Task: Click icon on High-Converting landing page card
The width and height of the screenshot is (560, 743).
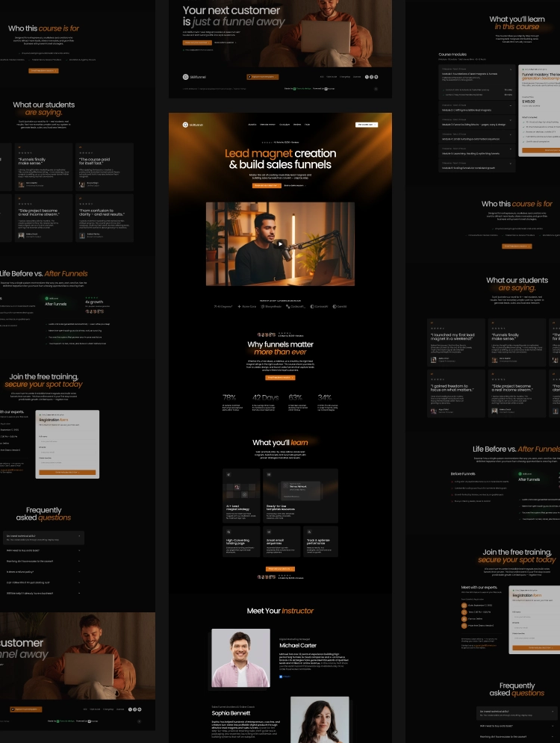Action: pyautogui.click(x=228, y=532)
